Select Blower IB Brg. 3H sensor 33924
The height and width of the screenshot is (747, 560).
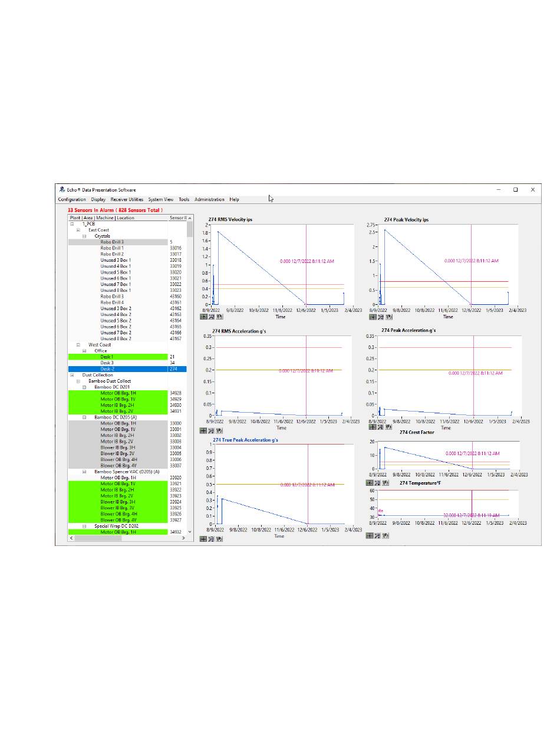click(127, 502)
